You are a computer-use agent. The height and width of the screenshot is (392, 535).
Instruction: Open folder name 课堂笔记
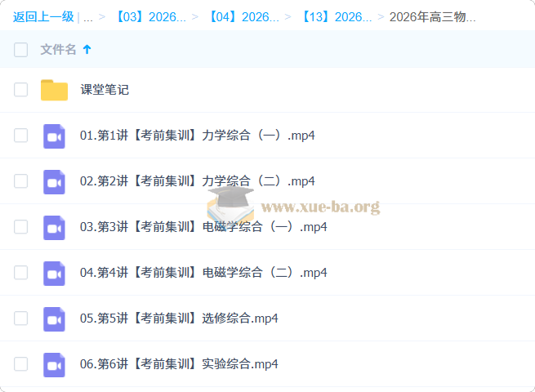(105, 90)
